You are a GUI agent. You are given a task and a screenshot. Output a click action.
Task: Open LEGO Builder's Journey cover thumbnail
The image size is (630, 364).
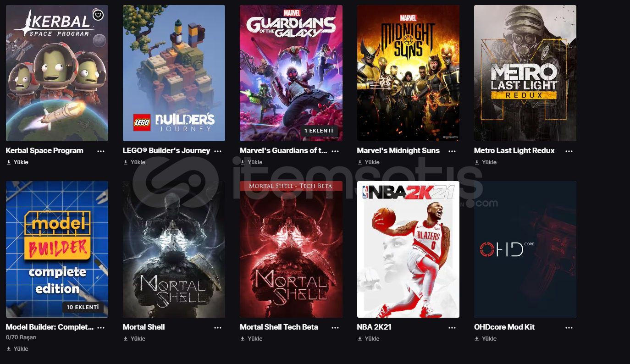pos(174,73)
